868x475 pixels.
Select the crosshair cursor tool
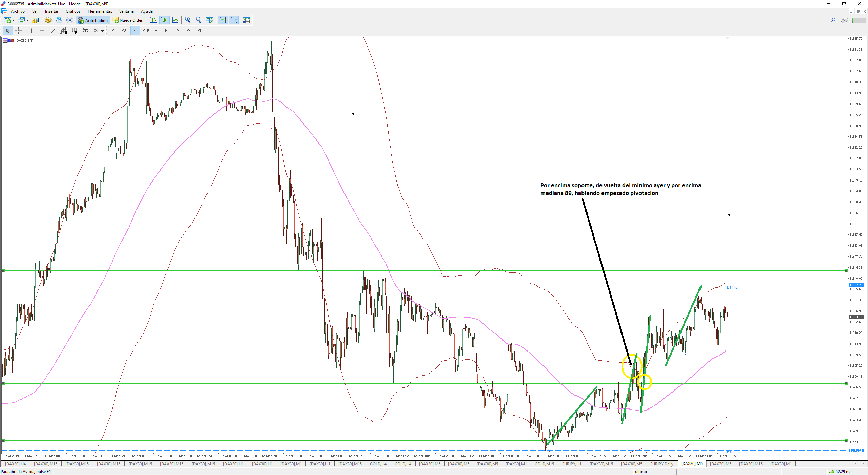18,31
